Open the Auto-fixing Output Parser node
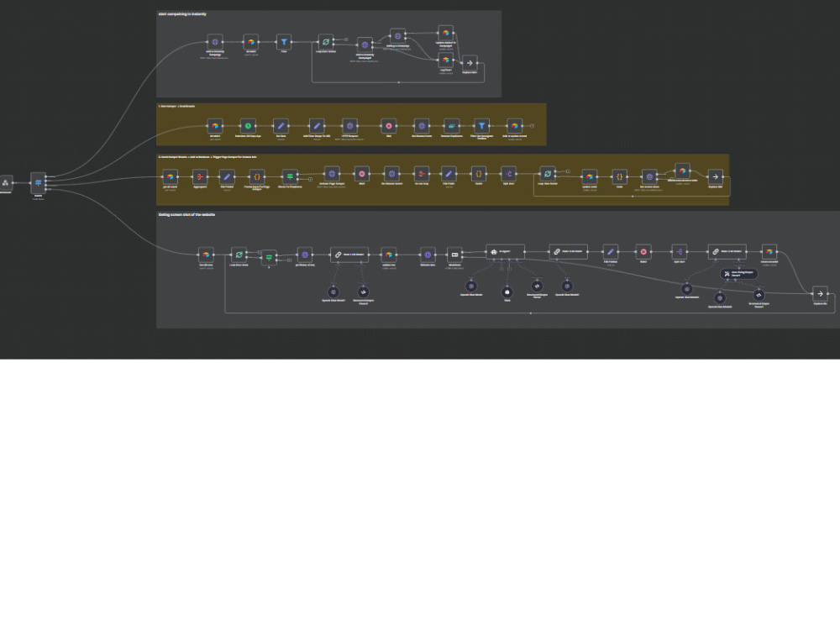840x630 pixels. click(x=738, y=274)
